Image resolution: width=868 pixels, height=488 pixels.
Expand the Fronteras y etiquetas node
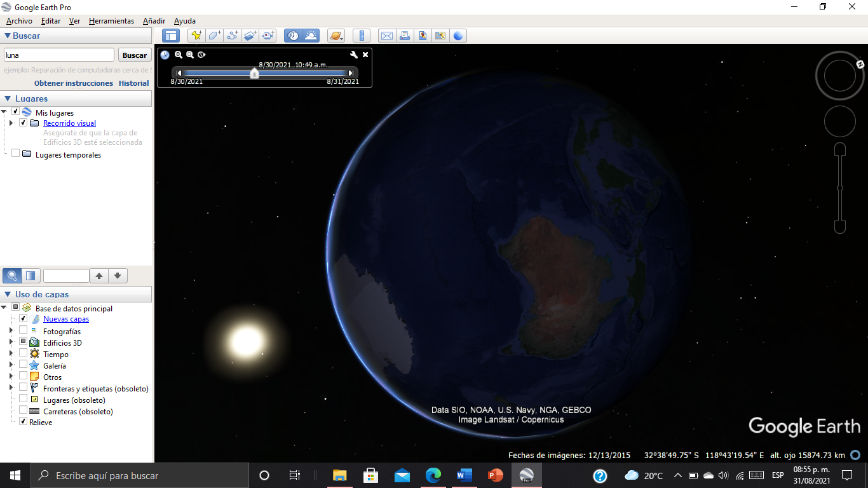tap(11, 388)
